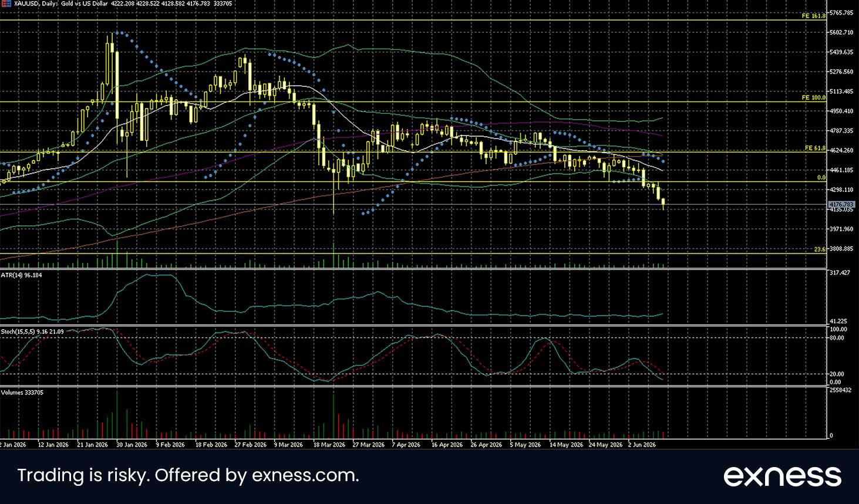Select the XAUUSD, Daily chart title
Image resolution: width=859 pixels, height=504 pixels.
(36, 4)
